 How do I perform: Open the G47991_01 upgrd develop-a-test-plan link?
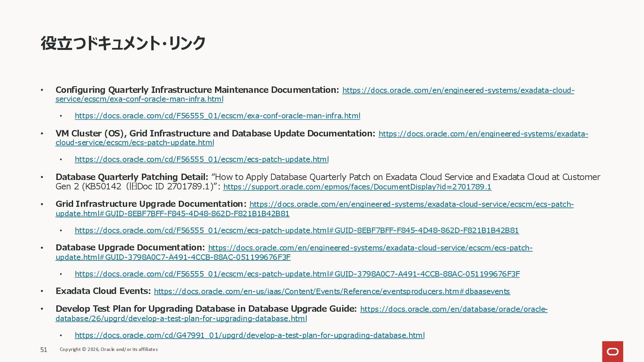tap(250, 336)
